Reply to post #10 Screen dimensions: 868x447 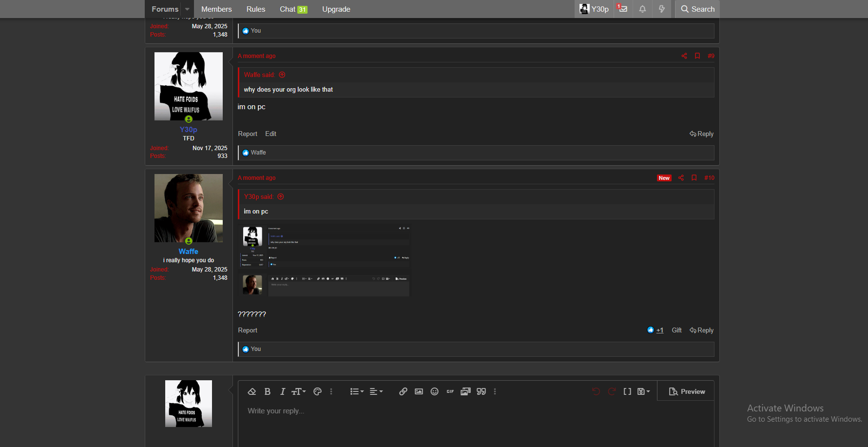coord(701,330)
